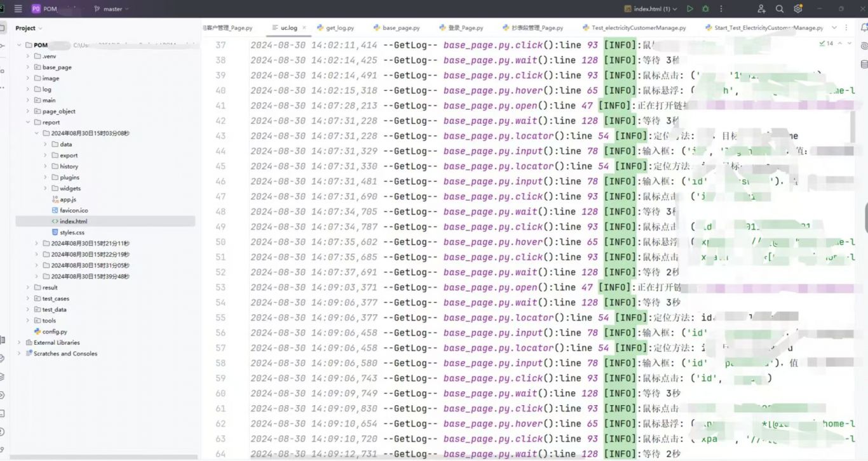Close the uc.log editor tab
868x461 pixels.
[304, 28]
